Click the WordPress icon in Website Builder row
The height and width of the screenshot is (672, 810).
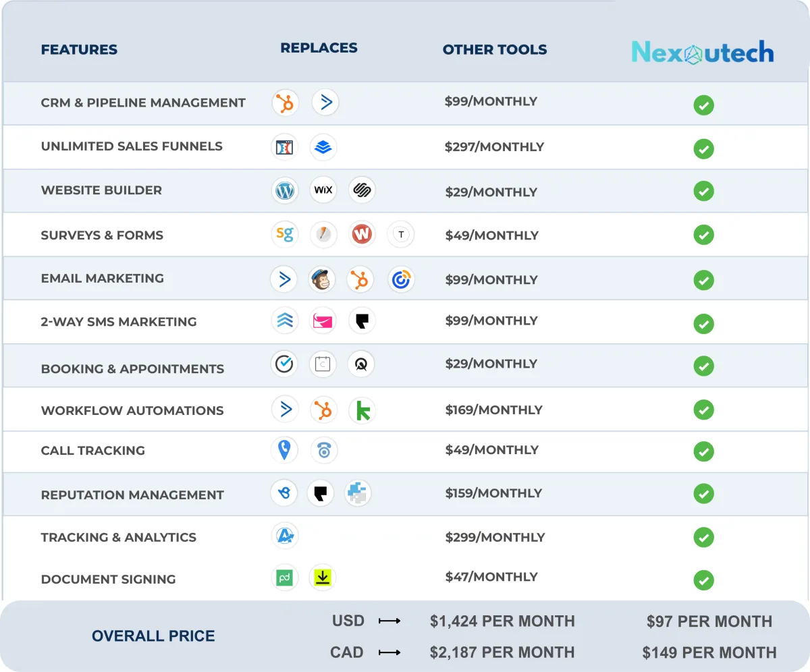coord(285,190)
